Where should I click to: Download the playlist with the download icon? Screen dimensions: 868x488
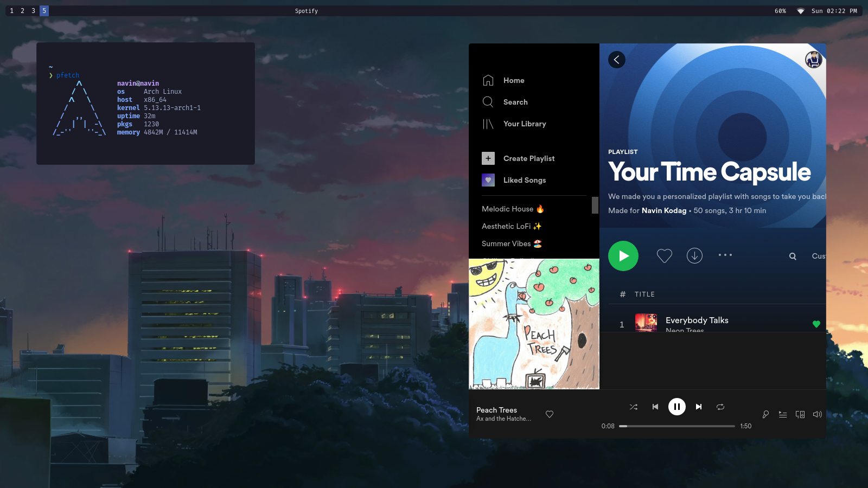[694, 255]
